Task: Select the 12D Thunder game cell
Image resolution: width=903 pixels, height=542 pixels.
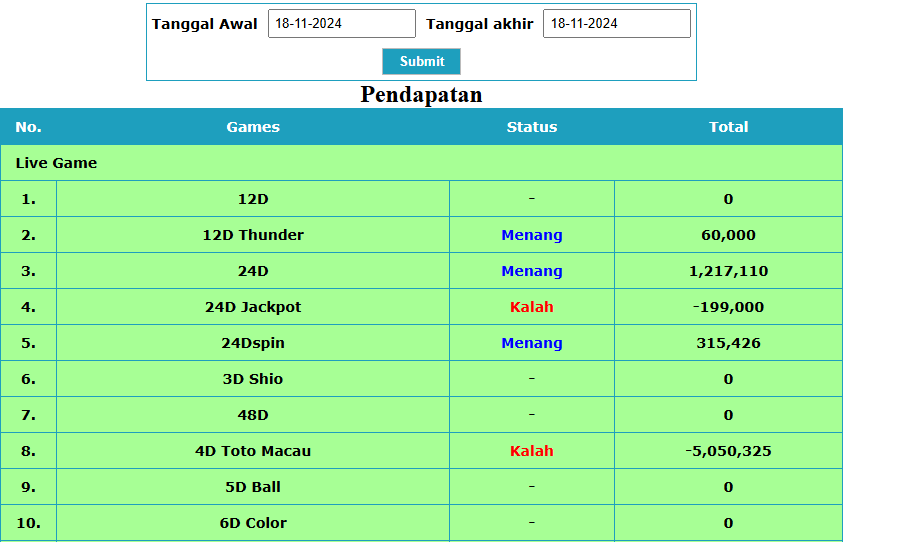Action: tap(253, 235)
